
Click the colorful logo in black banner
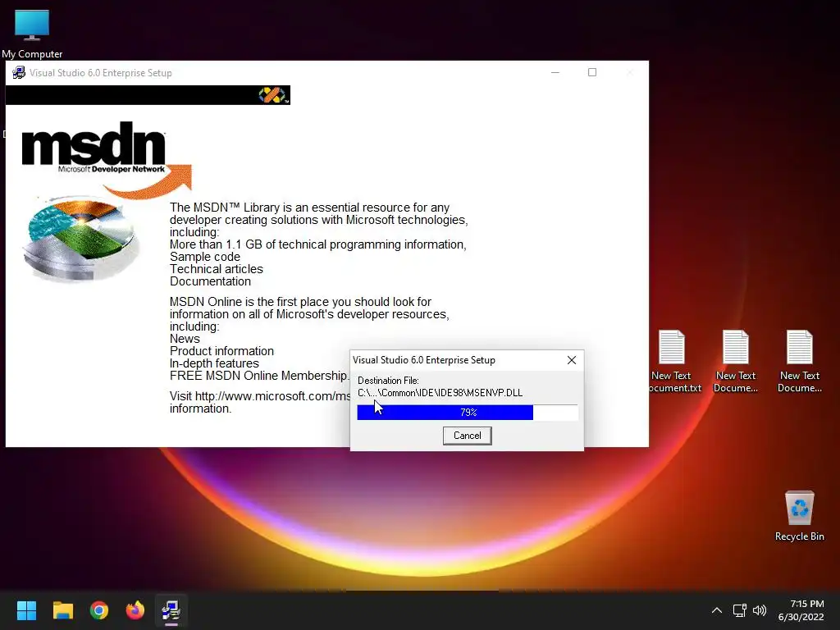pyautogui.click(x=273, y=95)
